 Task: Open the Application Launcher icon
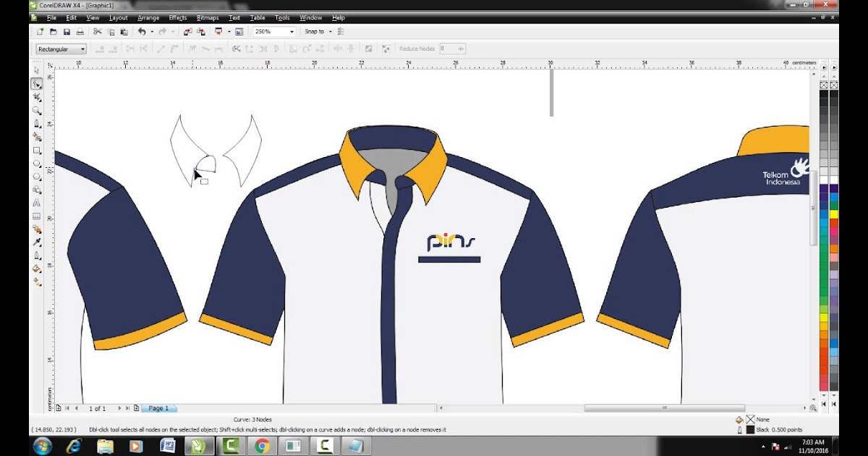click(x=218, y=32)
